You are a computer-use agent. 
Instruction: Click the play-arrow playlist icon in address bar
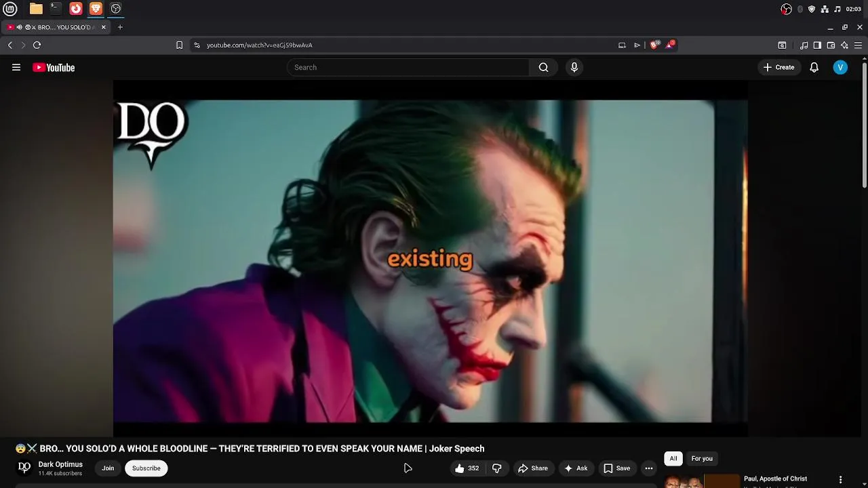tap(637, 45)
